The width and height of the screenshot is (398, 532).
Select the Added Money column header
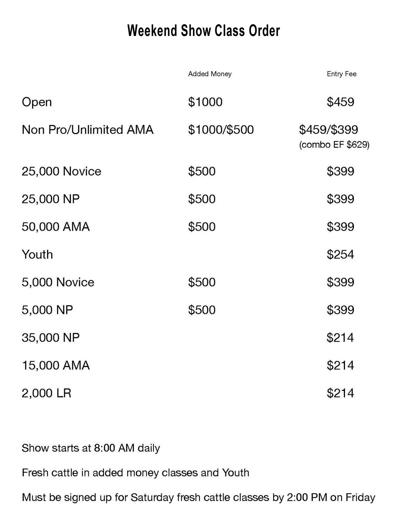click(x=210, y=74)
